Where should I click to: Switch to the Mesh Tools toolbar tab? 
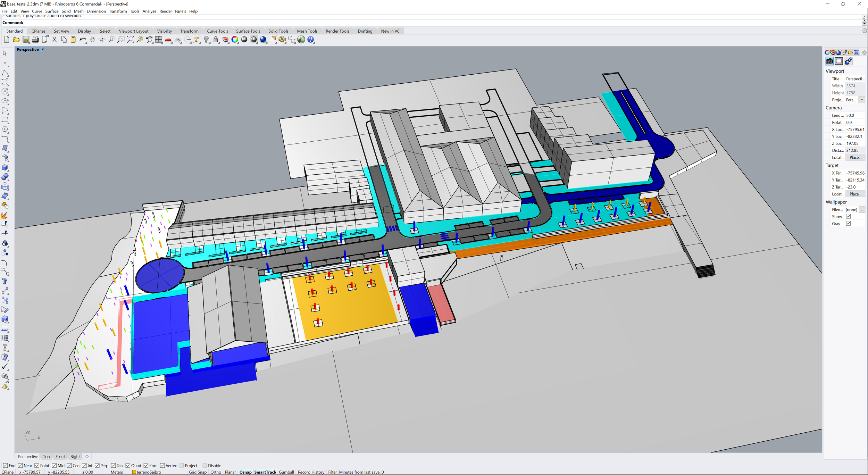click(x=307, y=31)
